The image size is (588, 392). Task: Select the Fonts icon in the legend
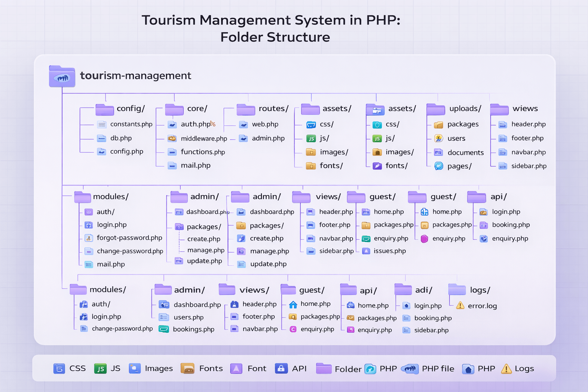(188, 369)
